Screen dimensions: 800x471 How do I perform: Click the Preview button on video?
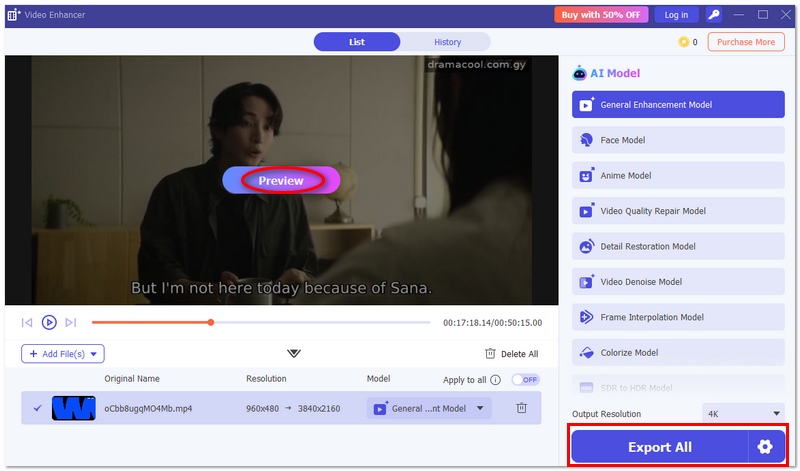(x=281, y=181)
